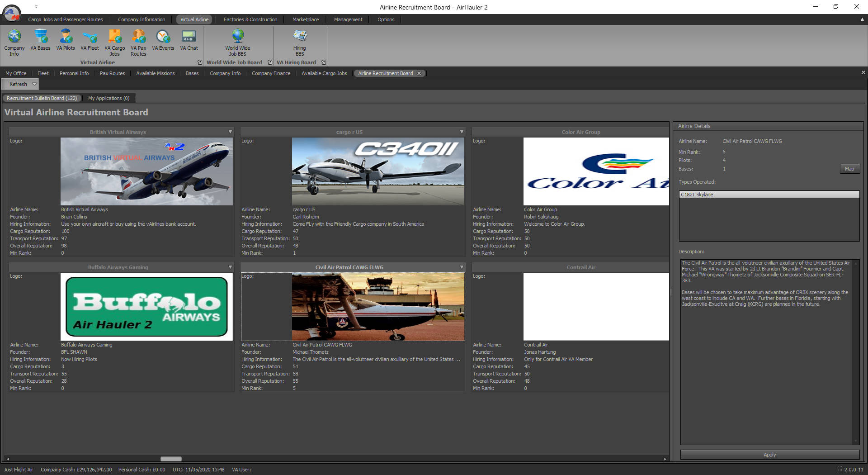
Task: Open VA Hiring Board group launcher
Action: pyautogui.click(x=324, y=62)
